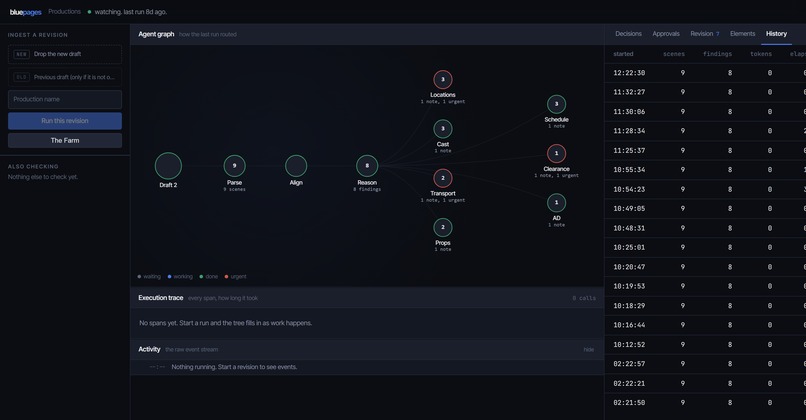Open the Clearance agent node
Viewport: 806px width, 420px height.
pos(556,153)
